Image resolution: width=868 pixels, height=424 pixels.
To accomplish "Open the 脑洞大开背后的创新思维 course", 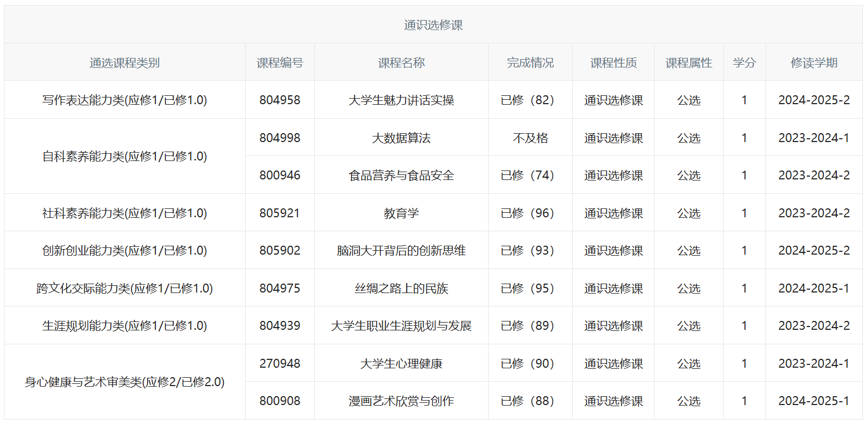I will click(x=401, y=251).
